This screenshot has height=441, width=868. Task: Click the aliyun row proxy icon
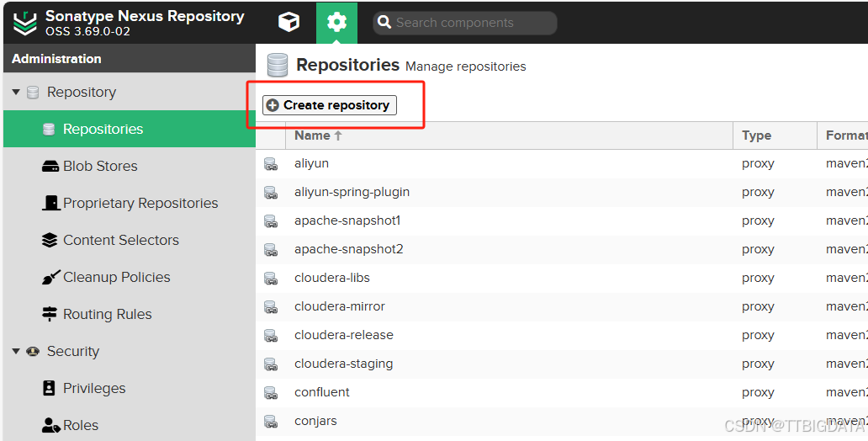tap(271, 164)
